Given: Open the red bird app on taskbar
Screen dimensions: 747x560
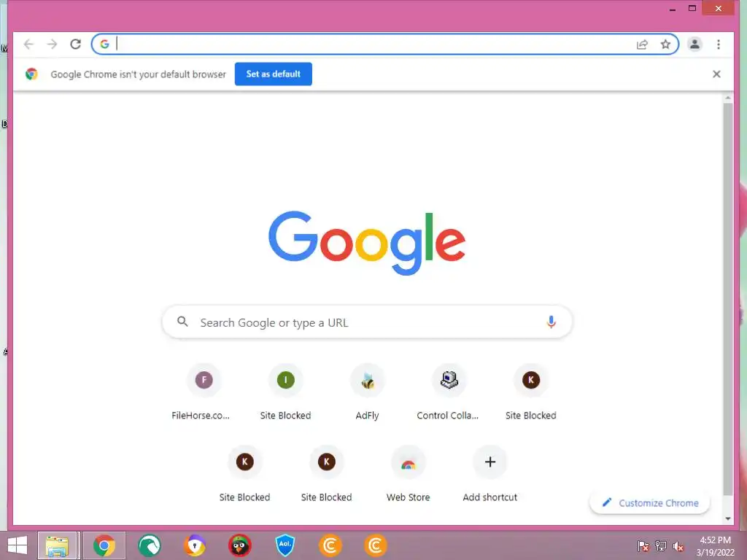Looking at the screenshot, I should pos(239,545).
